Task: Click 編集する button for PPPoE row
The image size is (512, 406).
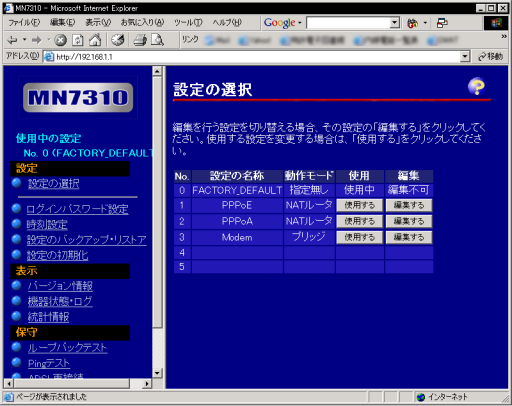Action: (409, 205)
